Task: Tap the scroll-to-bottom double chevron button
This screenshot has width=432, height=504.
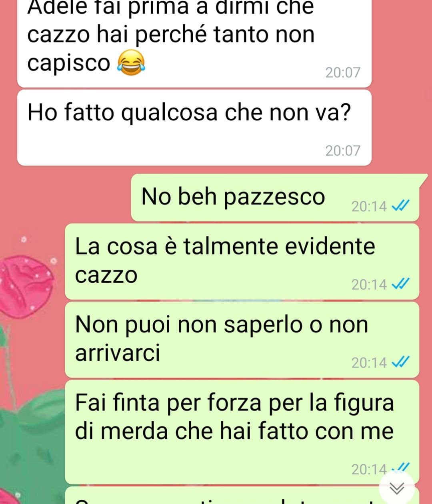Action: point(397,488)
